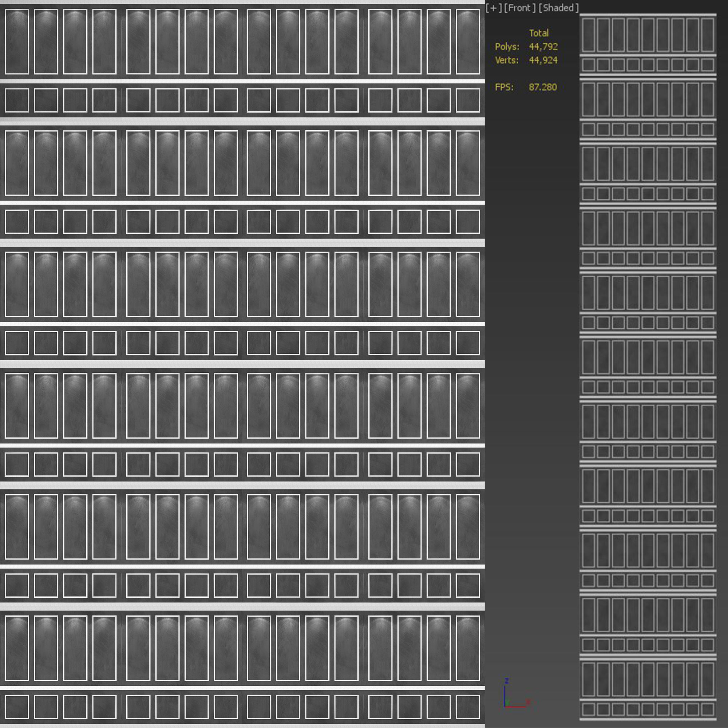The height and width of the screenshot is (728, 728).
Task: Click the Polys: label in statistics
Action: point(507,47)
